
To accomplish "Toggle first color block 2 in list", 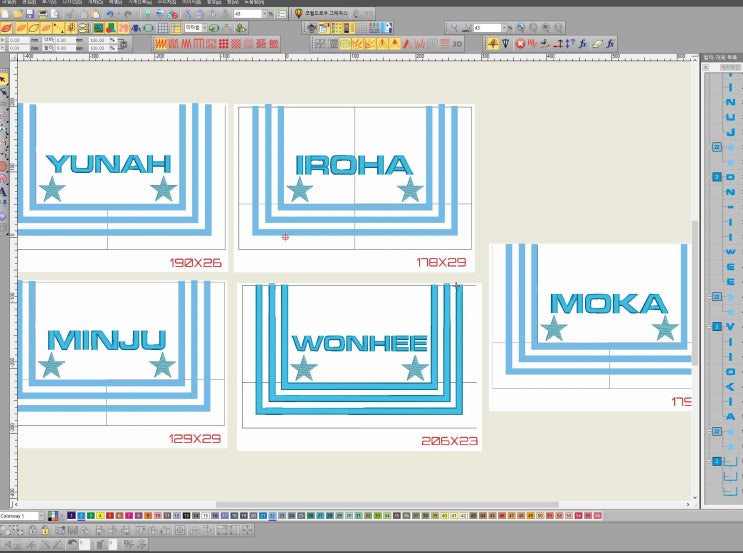I will [717, 177].
